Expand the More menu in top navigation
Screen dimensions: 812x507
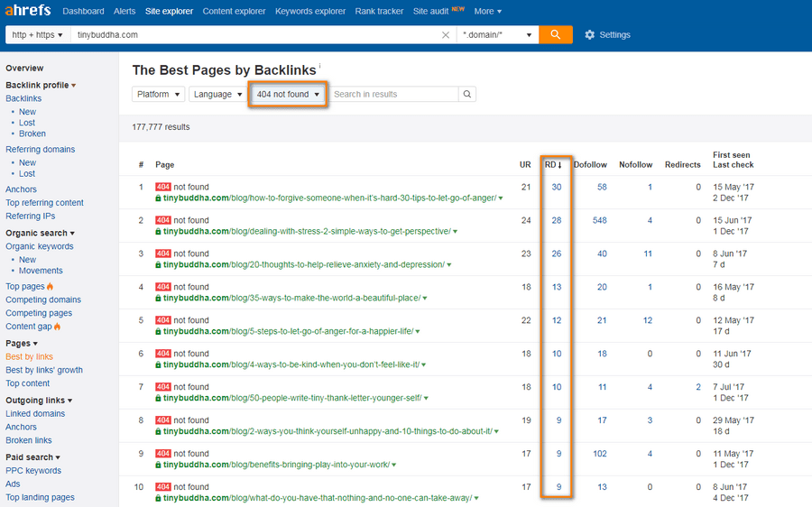[x=488, y=11]
